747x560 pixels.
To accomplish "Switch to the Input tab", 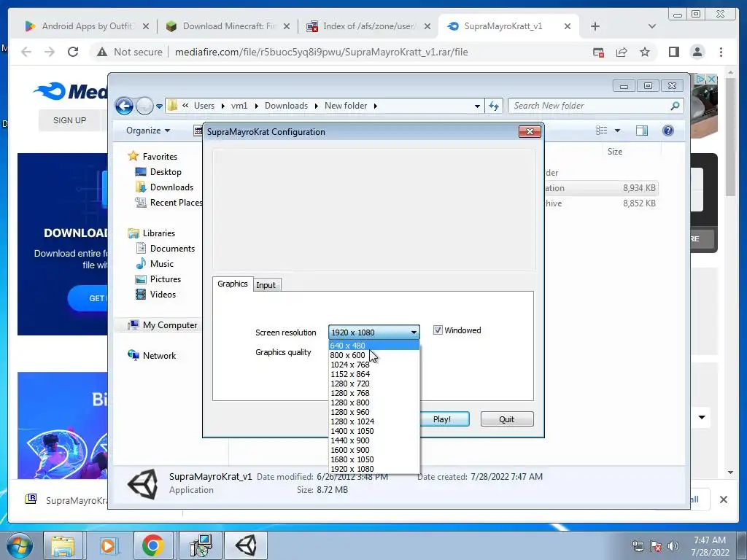I will [x=266, y=285].
